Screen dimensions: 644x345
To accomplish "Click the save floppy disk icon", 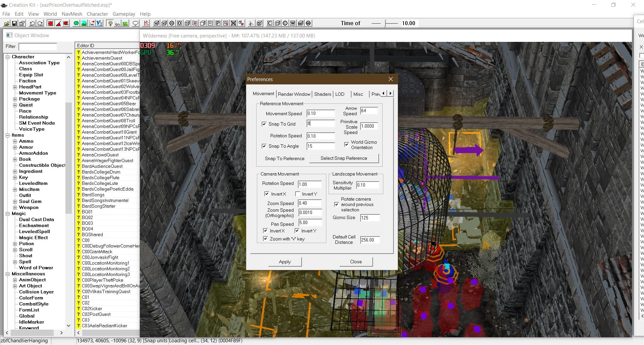I will 14,23.
